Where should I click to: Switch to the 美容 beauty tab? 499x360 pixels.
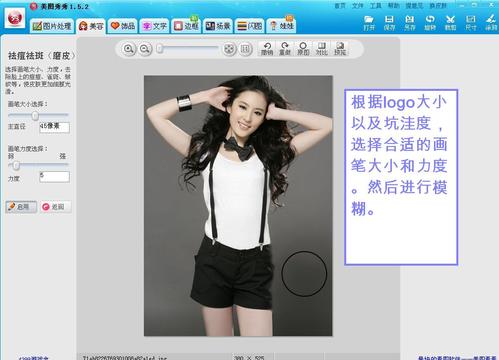point(91,26)
